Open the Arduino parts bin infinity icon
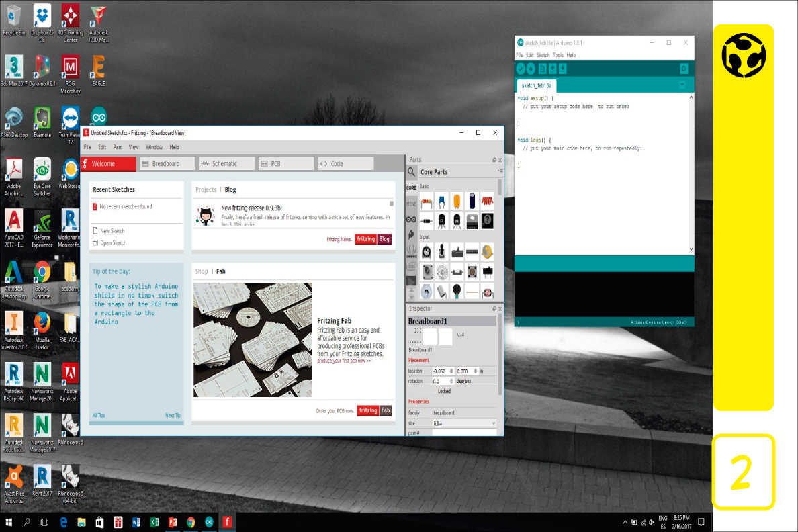The width and height of the screenshot is (798, 532). pos(411,220)
